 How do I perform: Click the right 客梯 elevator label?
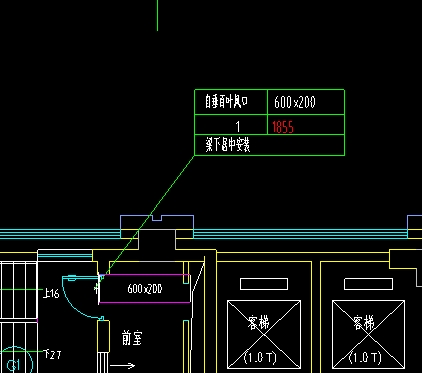coord(363,322)
